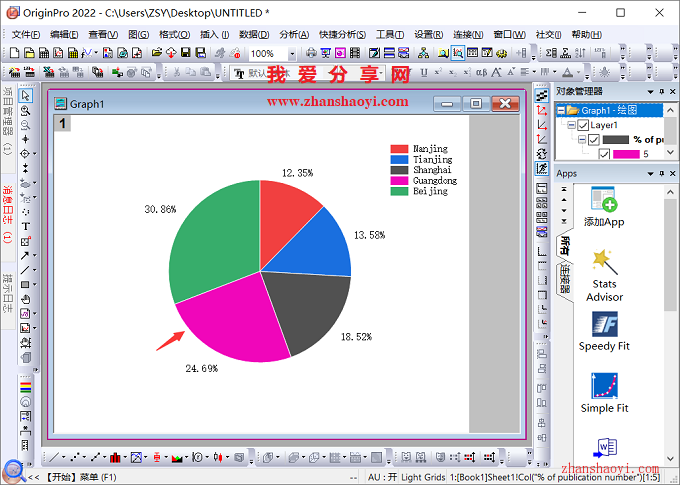Click the 12.35% pie label

click(298, 173)
